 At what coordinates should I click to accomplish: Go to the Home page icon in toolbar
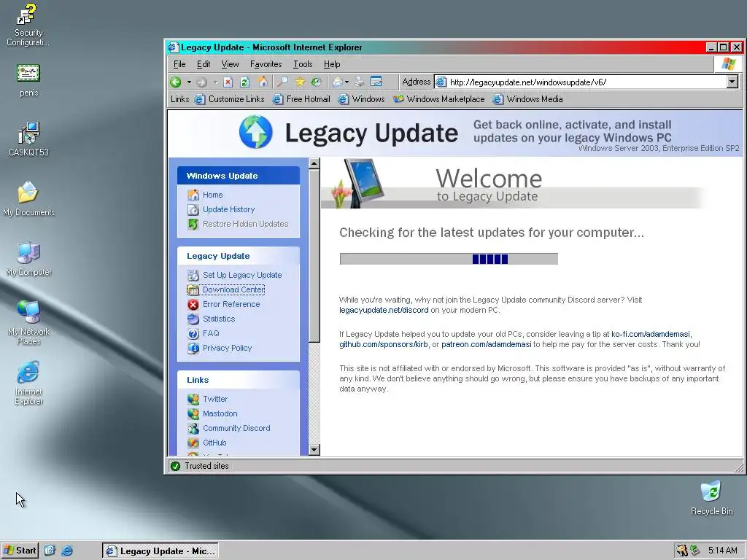point(262,82)
